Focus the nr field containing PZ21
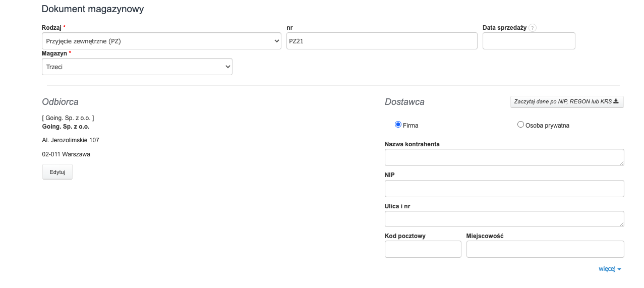 tap(382, 41)
